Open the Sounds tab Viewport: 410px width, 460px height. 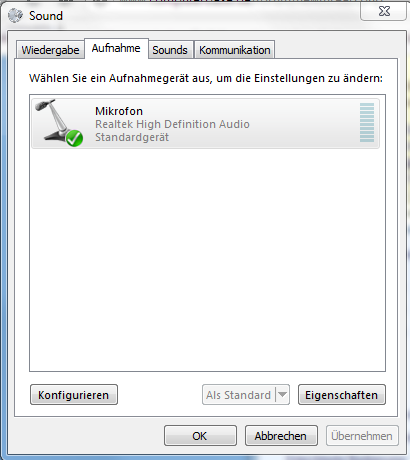click(170, 50)
